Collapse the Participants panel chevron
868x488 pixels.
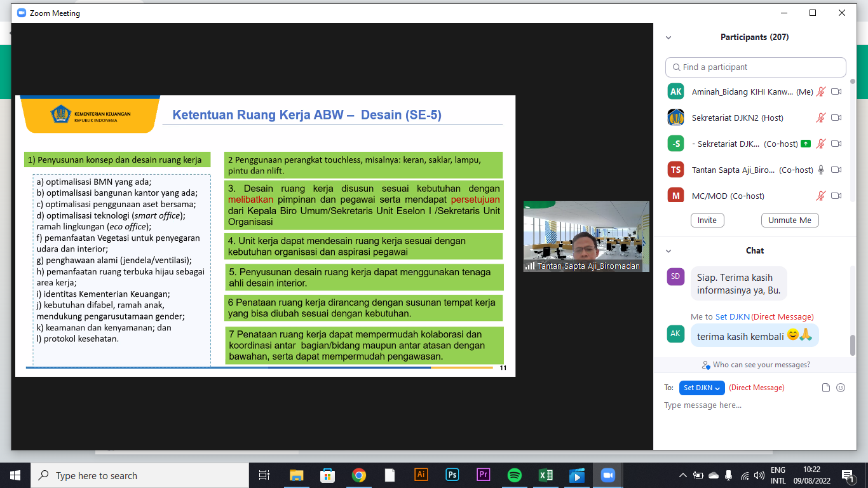click(668, 37)
